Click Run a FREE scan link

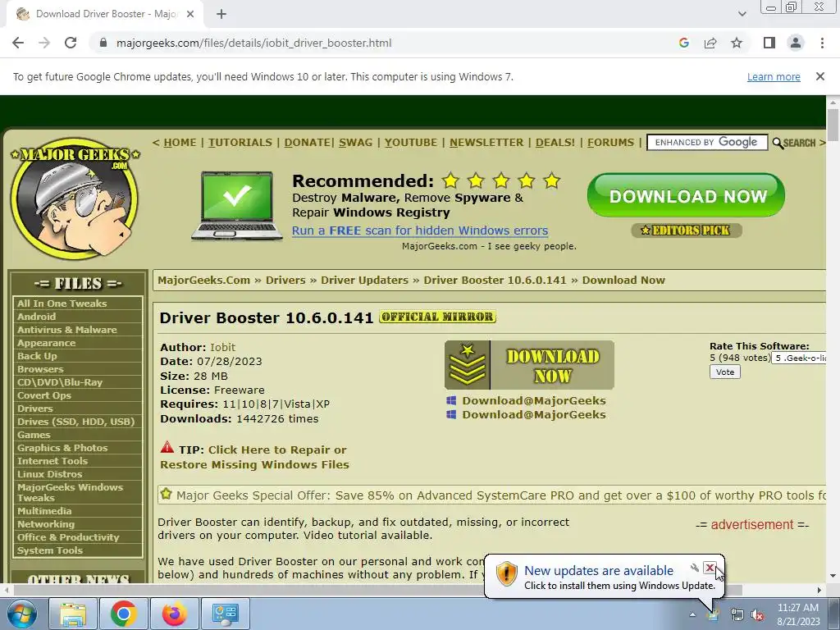(420, 231)
